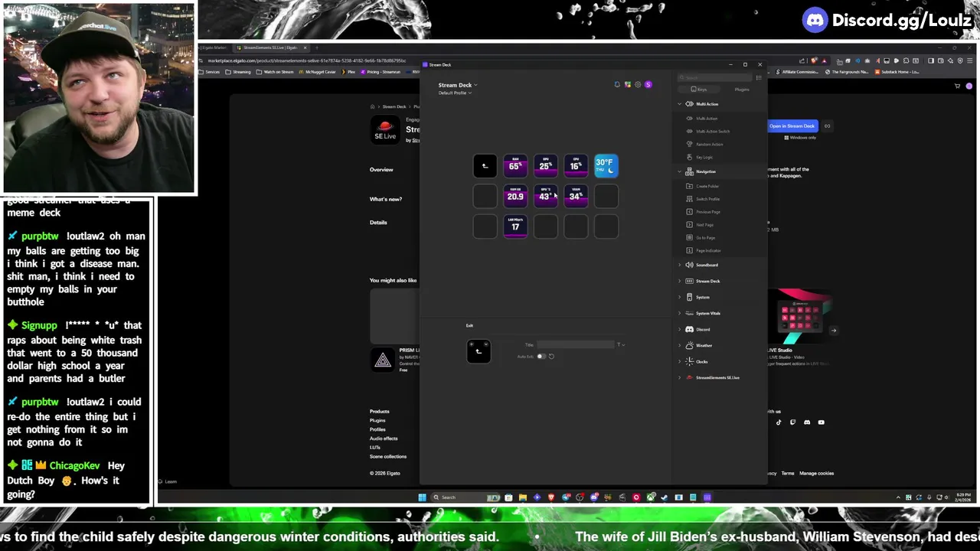Select the GPU temperature 43° key
The width and height of the screenshot is (980, 551).
pyautogui.click(x=545, y=196)
